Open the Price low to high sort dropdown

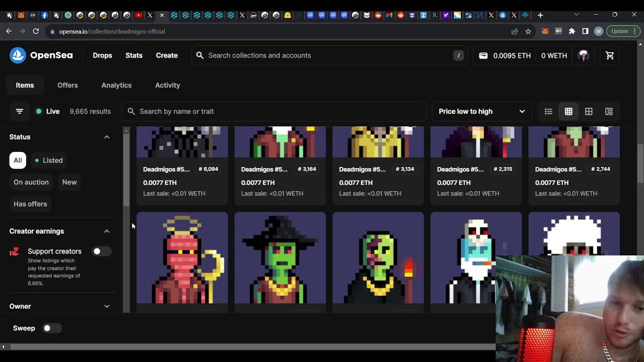pos(482,111)
